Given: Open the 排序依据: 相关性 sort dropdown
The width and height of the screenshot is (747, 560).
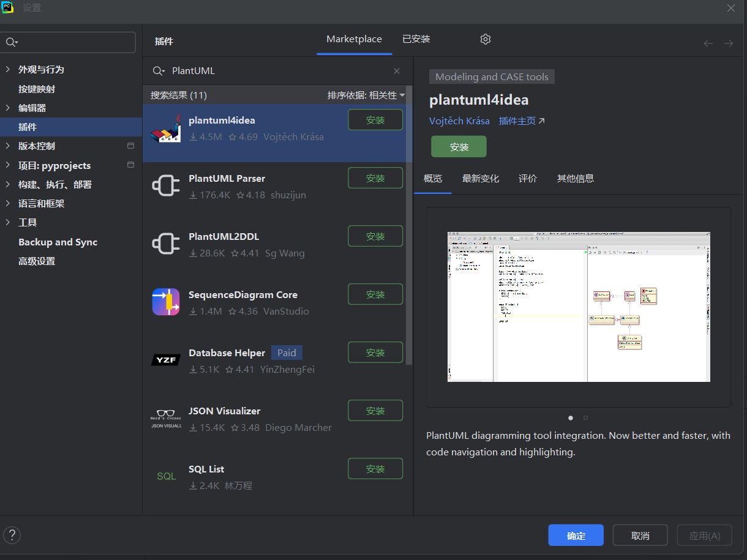Looking at the screenshot, I should coord(366,95).
